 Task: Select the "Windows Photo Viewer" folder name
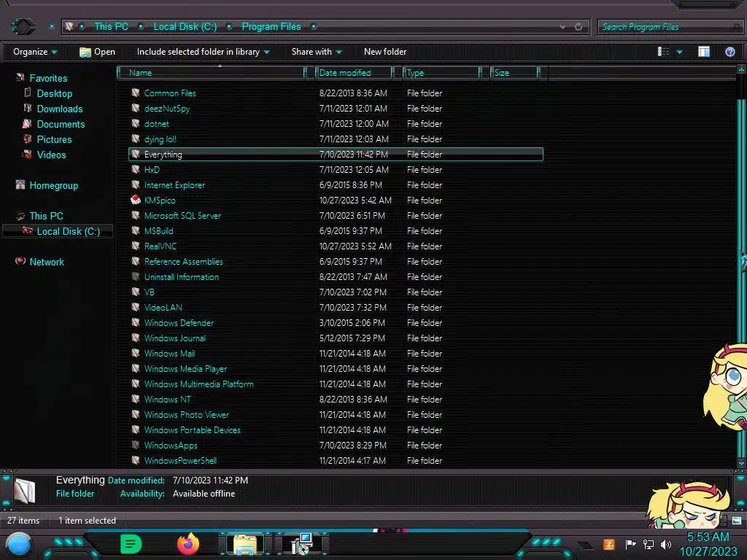tap(186, 415)
